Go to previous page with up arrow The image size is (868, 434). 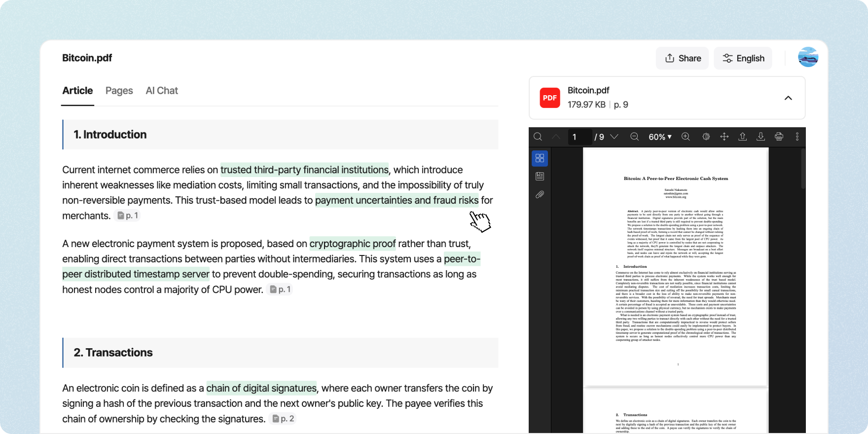pyautogui.click(x=556, y=137)
